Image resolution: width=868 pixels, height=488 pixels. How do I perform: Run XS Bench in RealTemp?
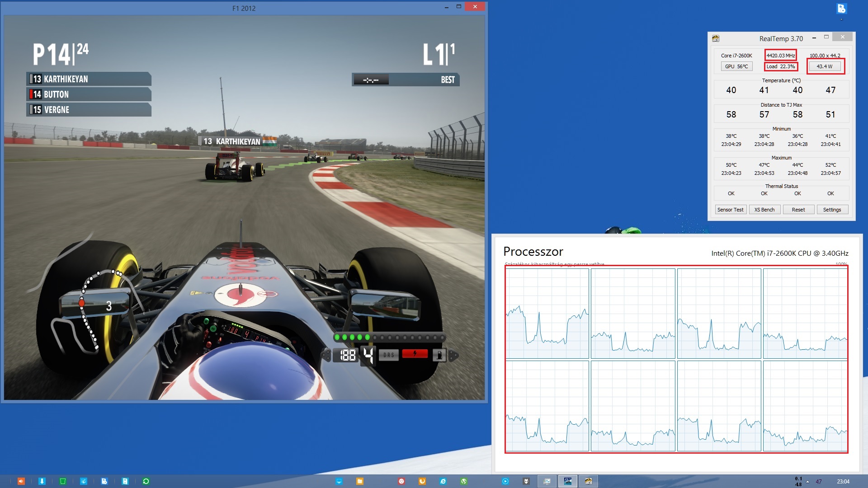click(x=764, y=210)
